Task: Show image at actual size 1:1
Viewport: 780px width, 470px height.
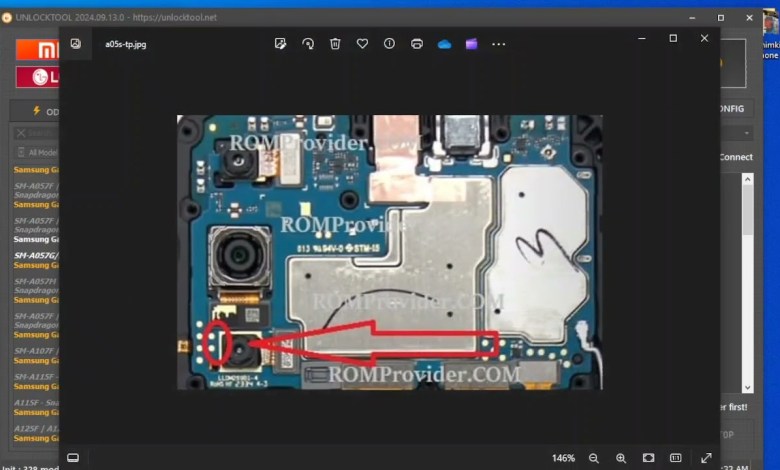Action: tap(676, 458)
